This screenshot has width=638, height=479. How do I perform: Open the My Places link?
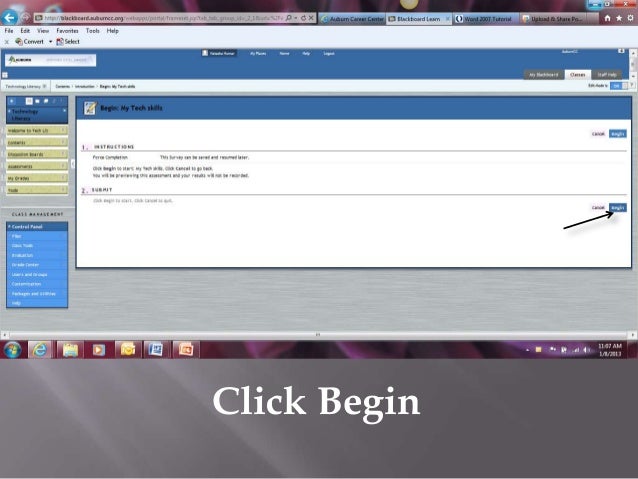click(x=258, y=53)
